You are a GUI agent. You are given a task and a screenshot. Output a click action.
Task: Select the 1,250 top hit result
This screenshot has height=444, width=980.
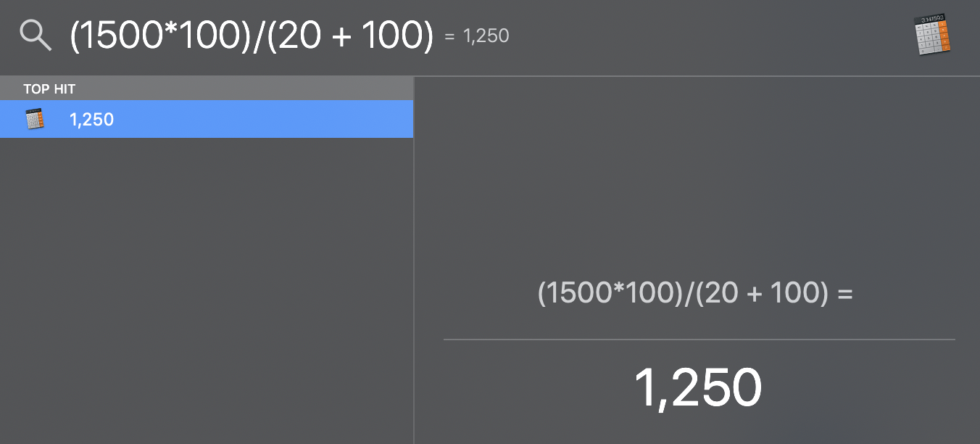click(x=207, y=119)
